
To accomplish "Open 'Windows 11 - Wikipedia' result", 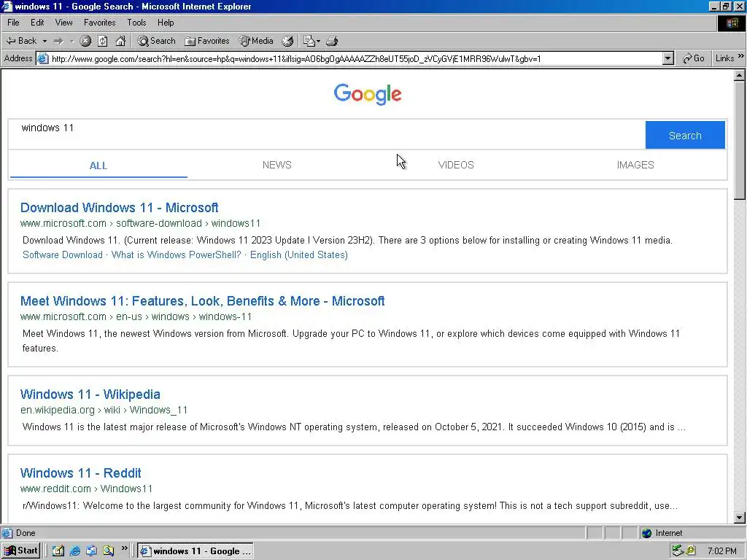I will click(90, 394).
